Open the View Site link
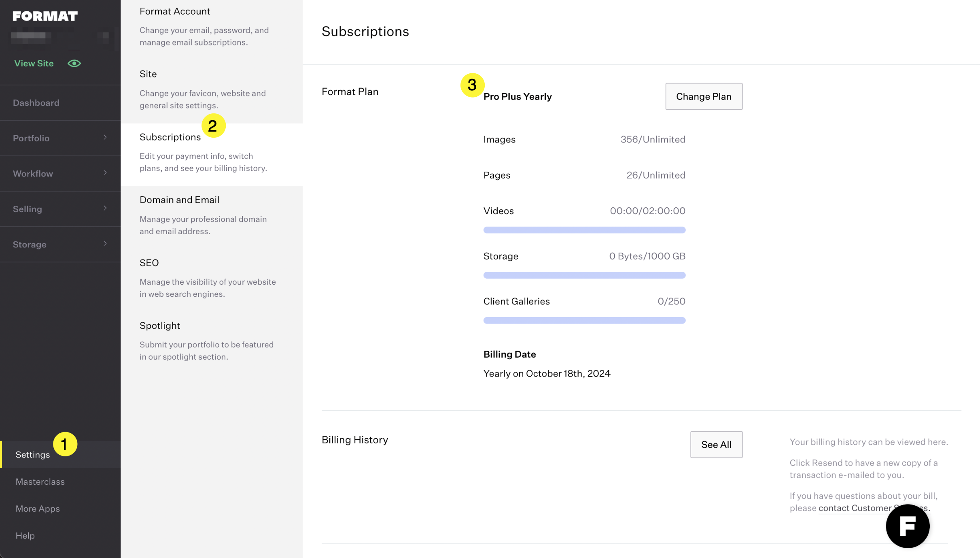The width and height of the screenshot is (980, 558). coord(34,64)
